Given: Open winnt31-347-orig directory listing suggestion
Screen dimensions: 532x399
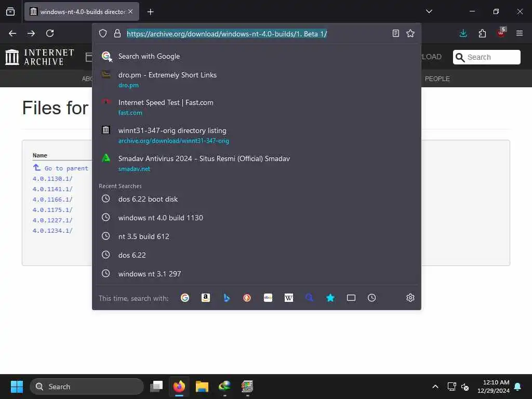Looking at the screenshot, I should [257, 136].
